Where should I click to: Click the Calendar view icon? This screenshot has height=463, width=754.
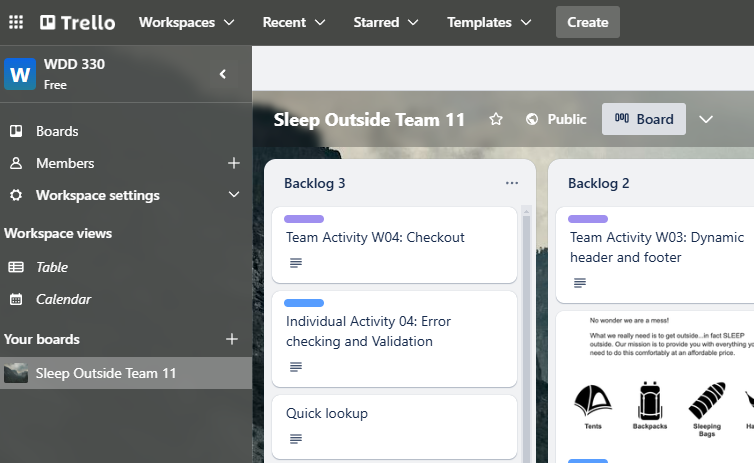16,299
